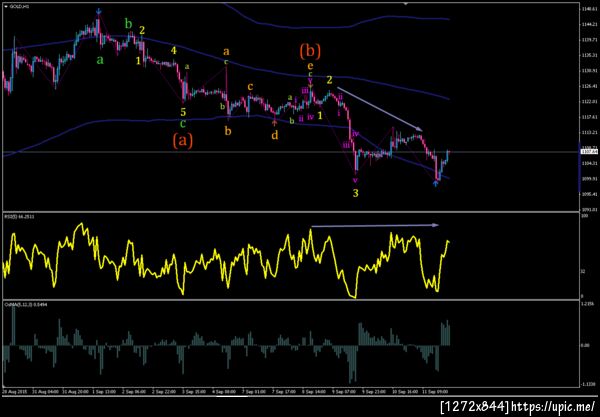600x417 pixels.
Task: Click the orange e wave label
Action: (x=310, y=66)
